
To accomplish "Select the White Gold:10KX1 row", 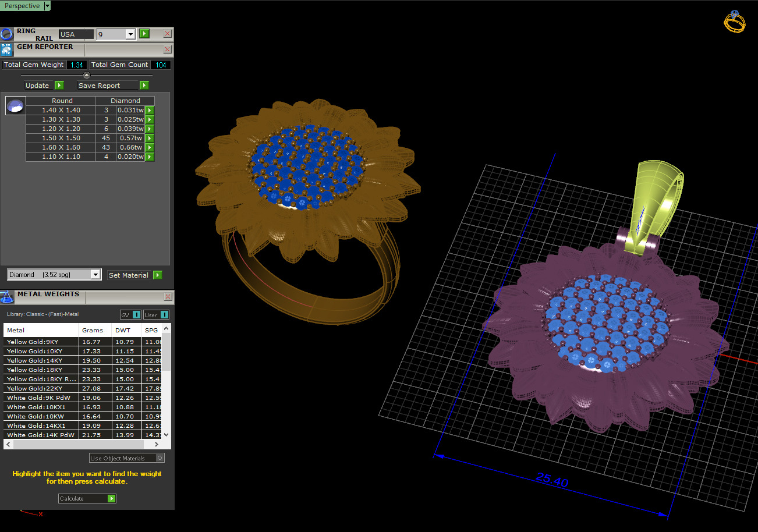I will click(x=83, y=407).
